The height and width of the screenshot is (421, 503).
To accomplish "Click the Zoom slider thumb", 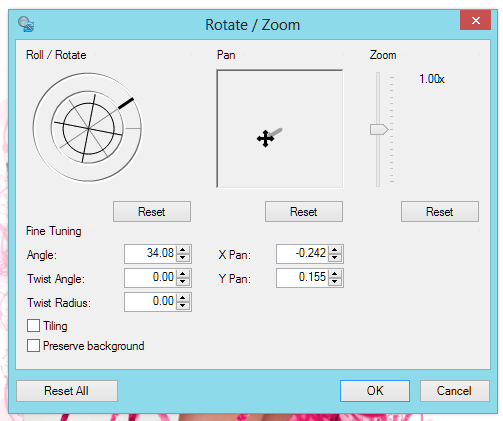I will (x=379, y=129).
